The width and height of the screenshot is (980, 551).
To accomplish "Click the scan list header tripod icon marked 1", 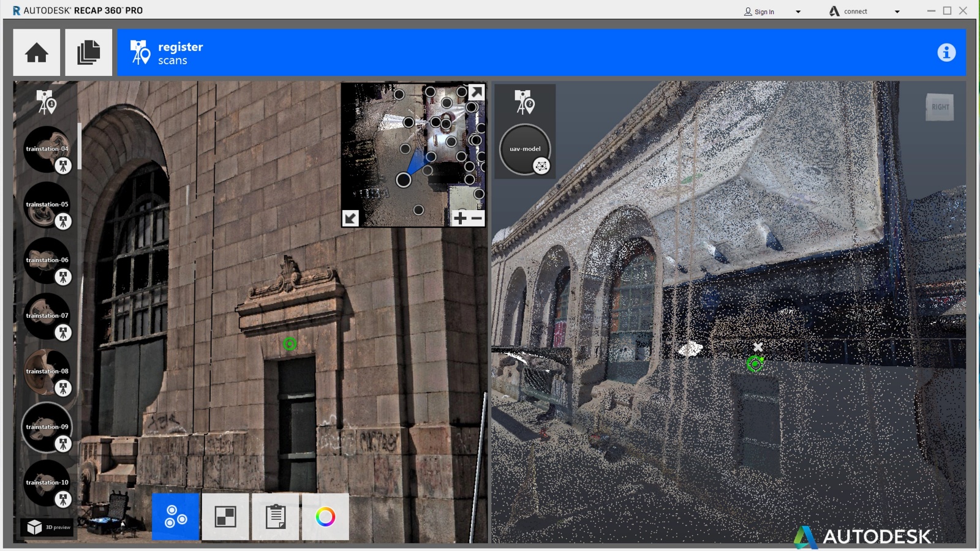I will click(x=46, y=102).
